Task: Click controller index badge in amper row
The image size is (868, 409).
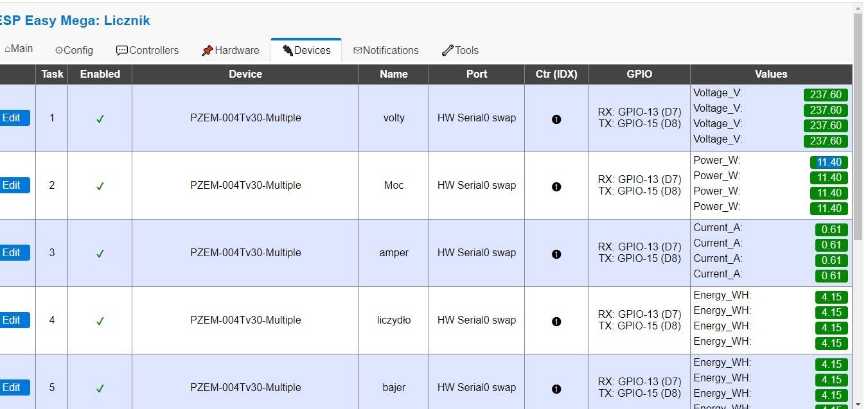Action: pos(556,254)
